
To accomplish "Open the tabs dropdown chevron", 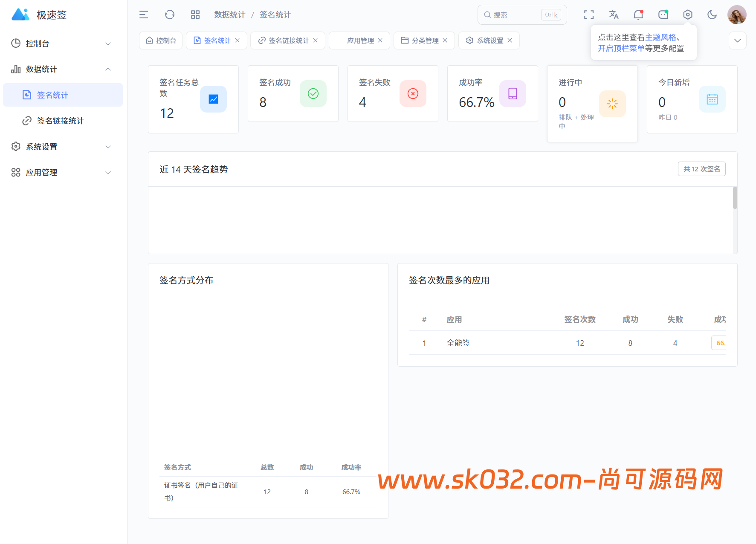I will (x=737, y=41).
